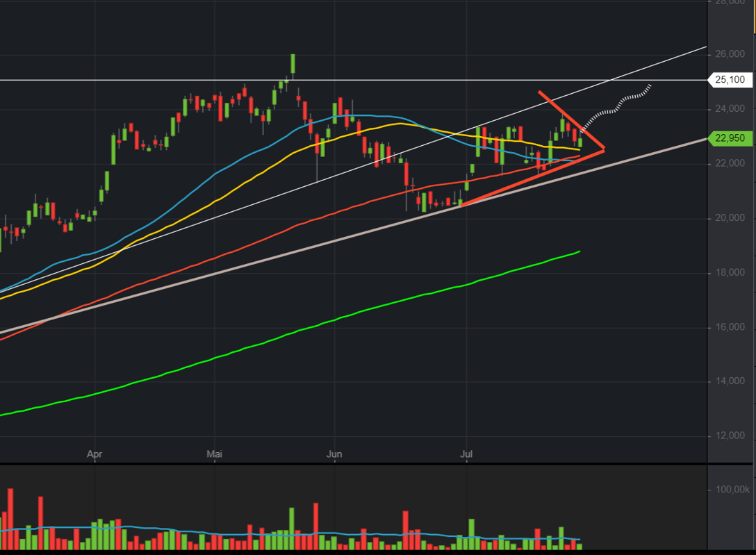Image resolution: width=756 pixels, height=555 pixels.
Task: Select the bright green long-term moving average line
Action: click(x=289, y=334)
